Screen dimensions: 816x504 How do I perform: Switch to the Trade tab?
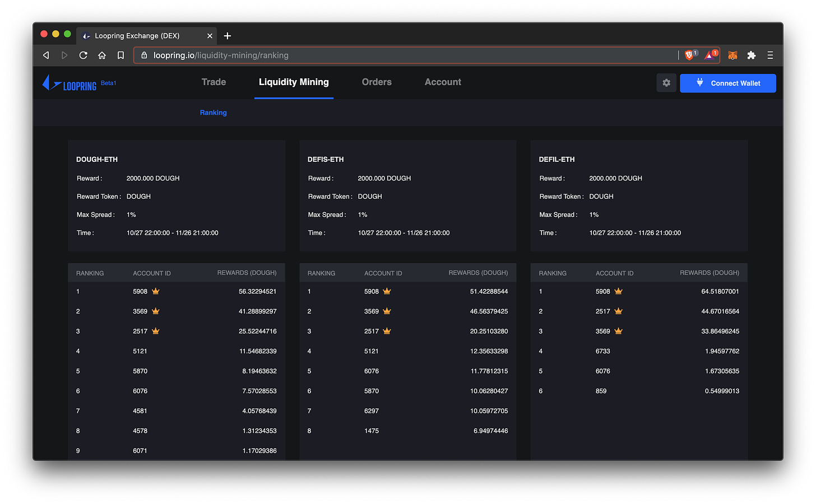tap(214, 82)
